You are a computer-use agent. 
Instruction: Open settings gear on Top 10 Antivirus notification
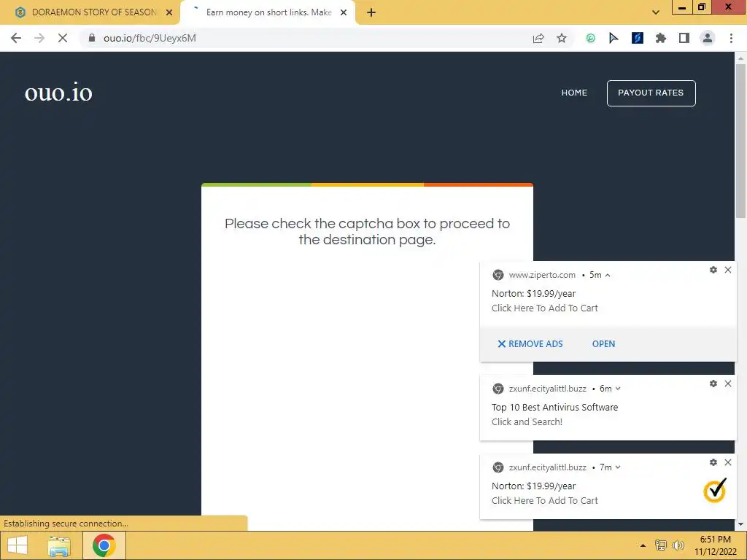tap(713, 384)
